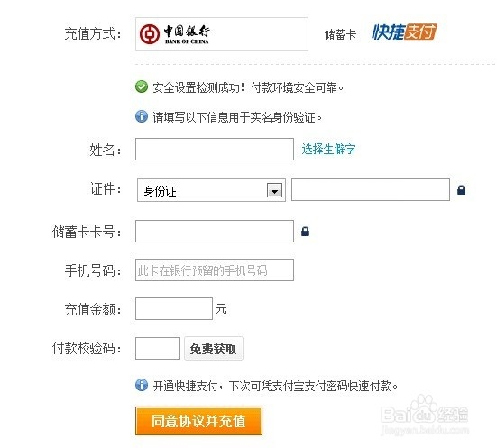Click the blue info icon beside 请填写以下信息

[142, 116]
